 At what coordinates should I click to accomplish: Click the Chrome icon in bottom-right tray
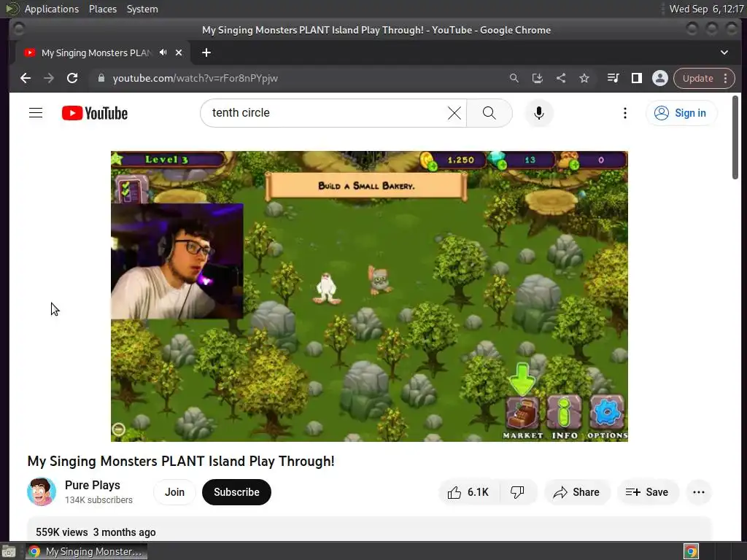(691, 551)
